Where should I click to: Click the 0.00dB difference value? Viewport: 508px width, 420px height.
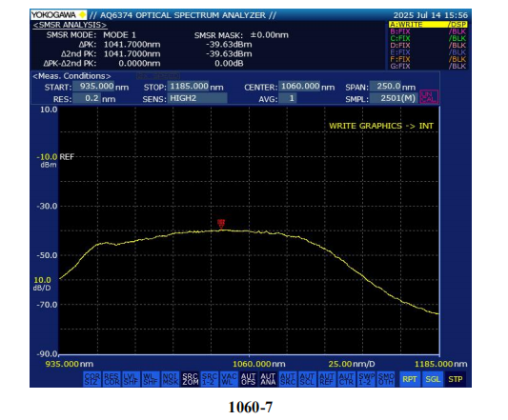pyautogui.click(x=229, y=63)
